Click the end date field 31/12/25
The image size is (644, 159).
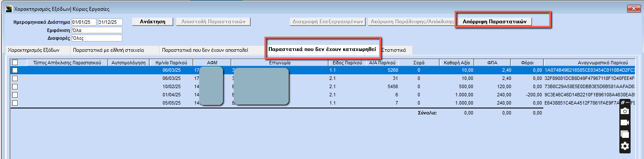[x=110, y=22]
